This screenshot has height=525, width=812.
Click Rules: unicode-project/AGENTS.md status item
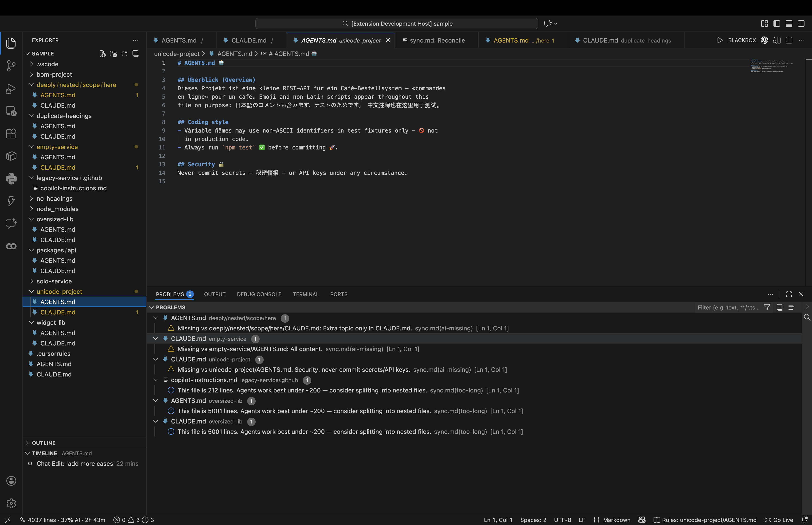point(705,520)
